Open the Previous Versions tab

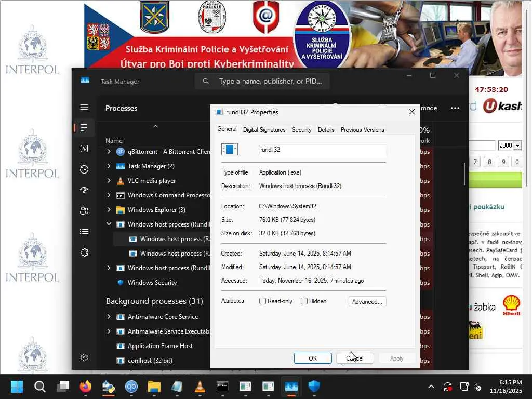(x=362, y=130)
